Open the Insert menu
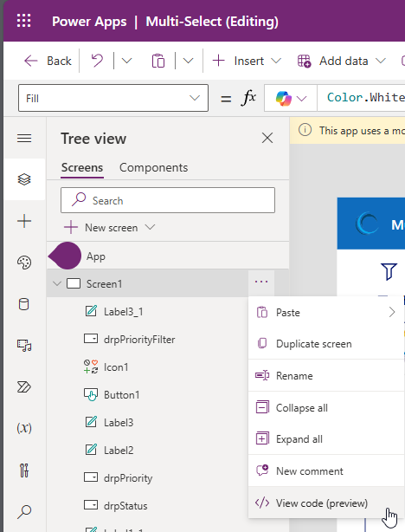 click(247, 61)
